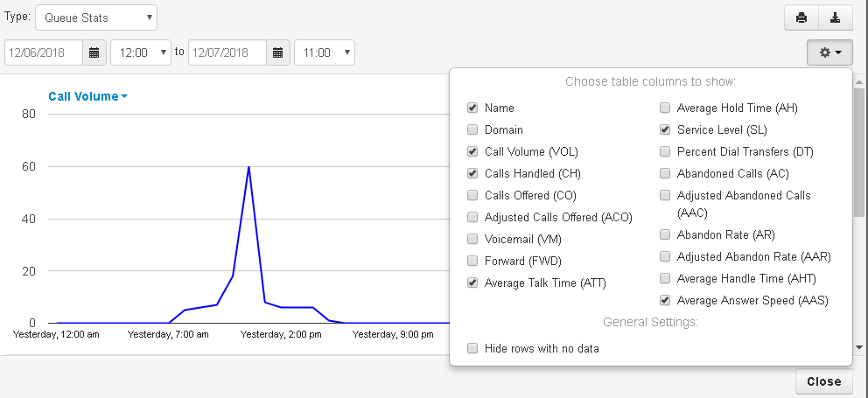The image size is (868, 398).
Task: Expand the Call Volume chart selector
Action: 87,96
